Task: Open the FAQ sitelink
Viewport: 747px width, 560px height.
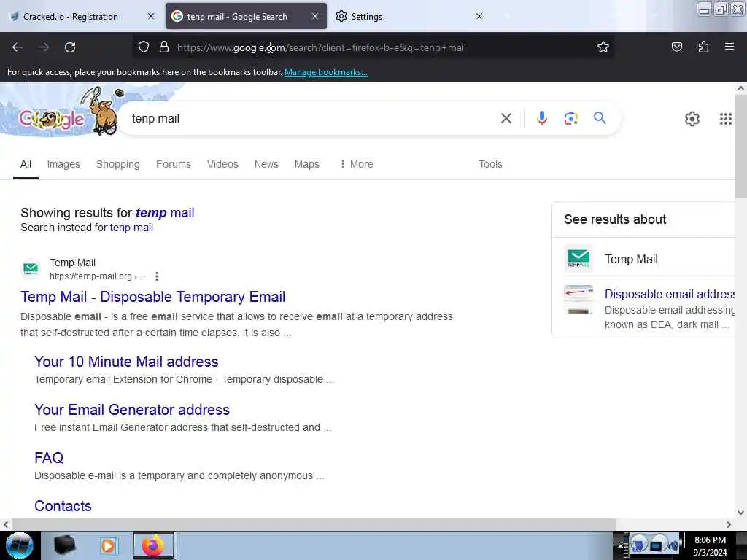Action: pyautogui.click(x=49, y=458)
